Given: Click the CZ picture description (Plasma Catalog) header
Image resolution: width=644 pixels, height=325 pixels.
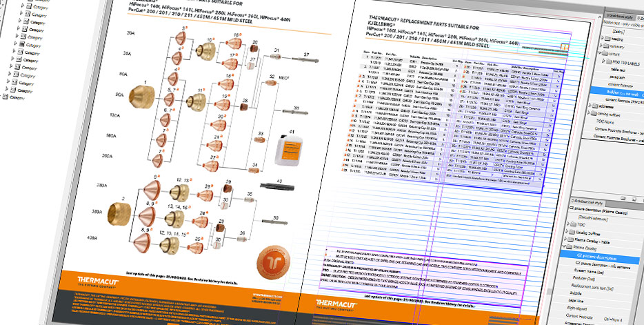Looking at the screenshot, I should pos(598,210).
